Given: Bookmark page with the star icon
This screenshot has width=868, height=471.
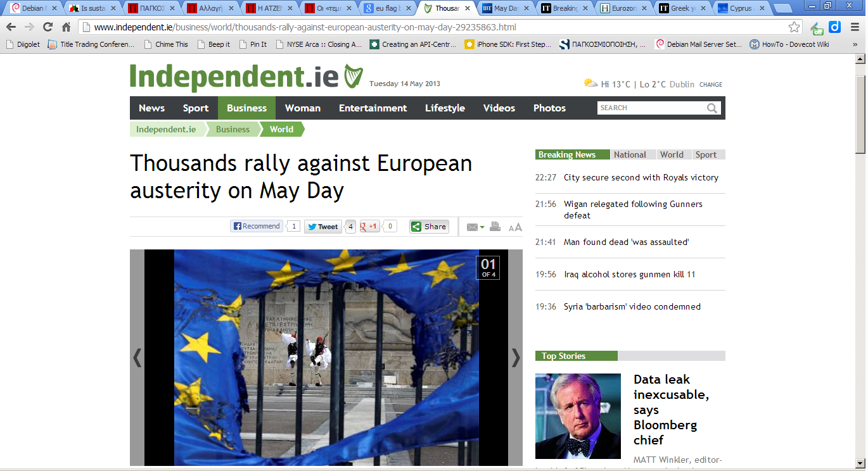Looking at the screenshot, I should click(794, 27).
